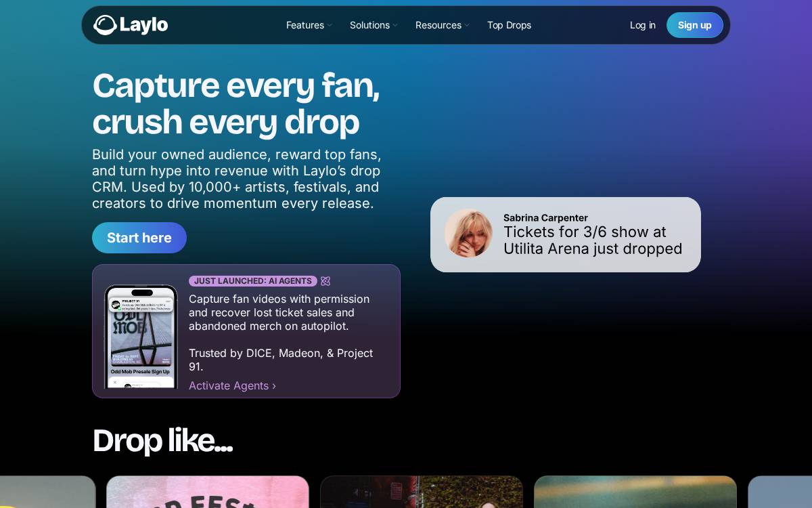Click Sabrina Carpenter's avatar photo
This screenshot has height=508, width=812.
click(468, 233)
